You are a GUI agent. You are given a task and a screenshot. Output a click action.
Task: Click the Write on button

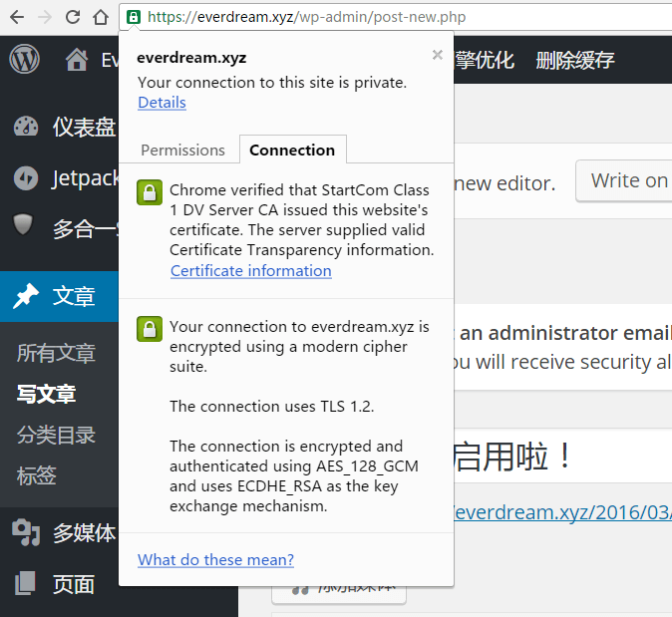click(625, 180)
